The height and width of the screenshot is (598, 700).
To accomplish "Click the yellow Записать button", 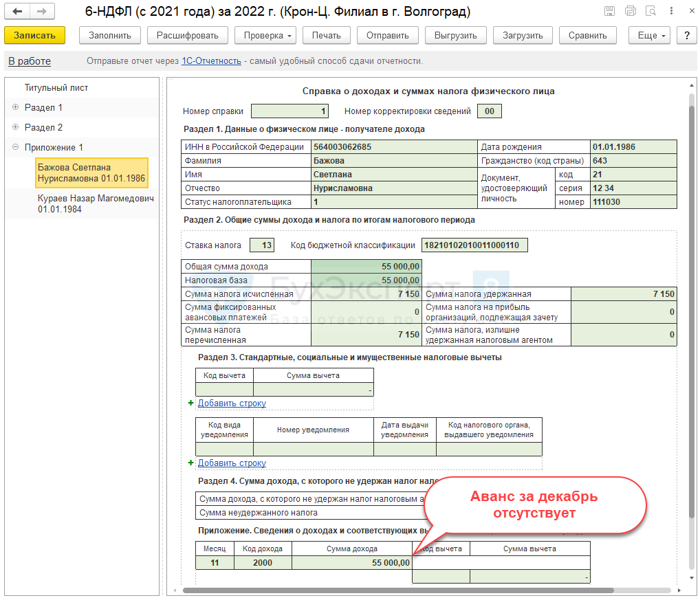I will click(35, 35).
